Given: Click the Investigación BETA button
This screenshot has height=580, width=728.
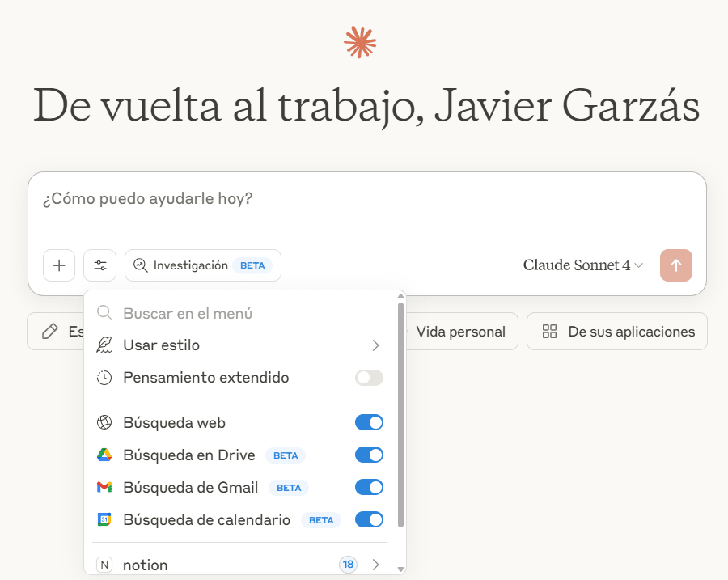Looking at the screenshot, I should coord(203,265).
